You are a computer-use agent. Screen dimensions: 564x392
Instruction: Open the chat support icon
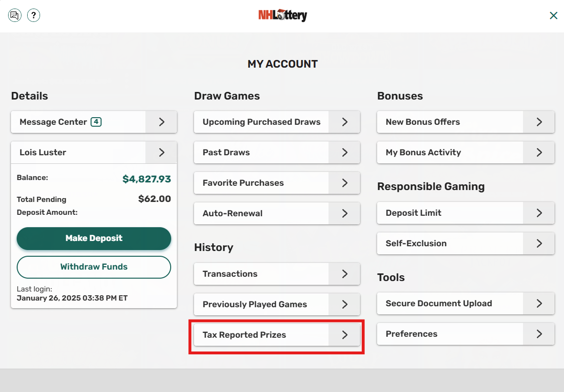14,15
